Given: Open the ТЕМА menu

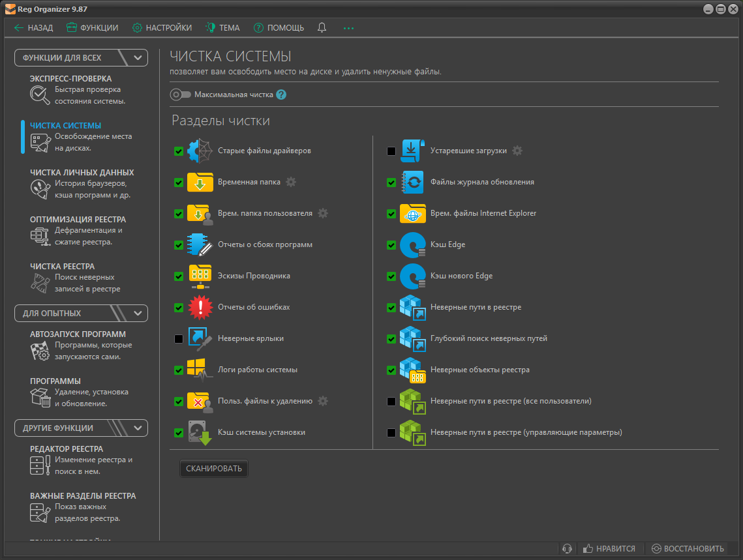Looking at the screenshot, I should (222, 28).
